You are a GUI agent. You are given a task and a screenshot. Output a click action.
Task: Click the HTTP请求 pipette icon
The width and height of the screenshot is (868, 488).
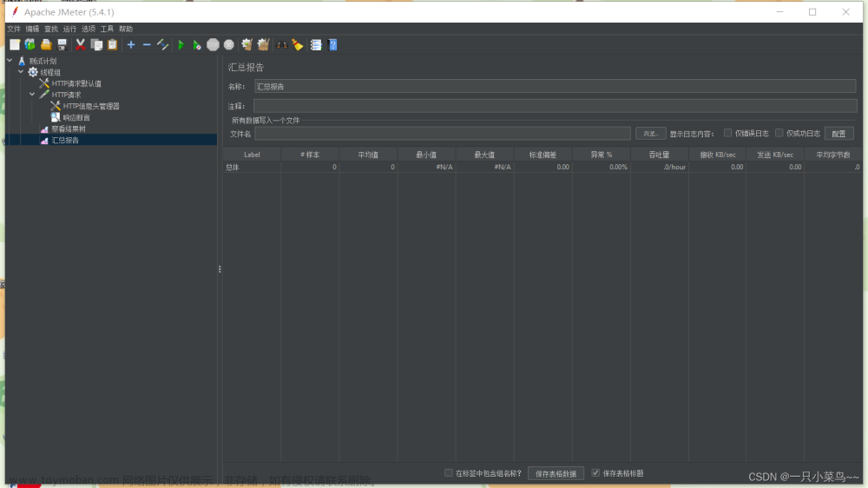[x=44, y=95]
